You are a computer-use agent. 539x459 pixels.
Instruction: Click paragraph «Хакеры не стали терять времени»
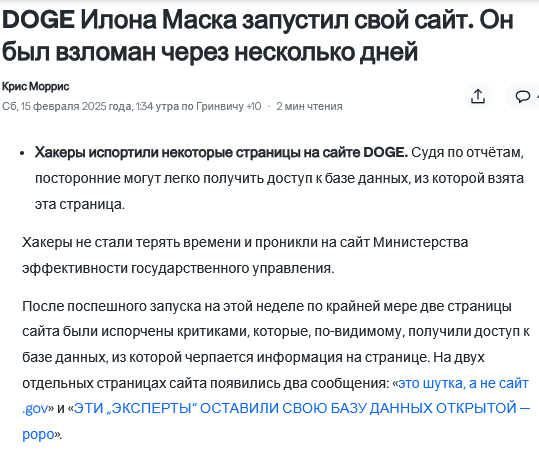(x=245, y=255)
